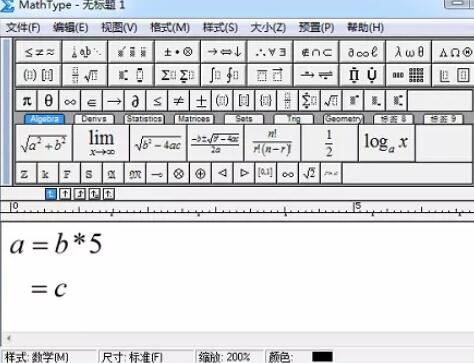This screenshot has width=474, height=363.
Task: Open the 样式(S) menu
Action: pos(220,27)
